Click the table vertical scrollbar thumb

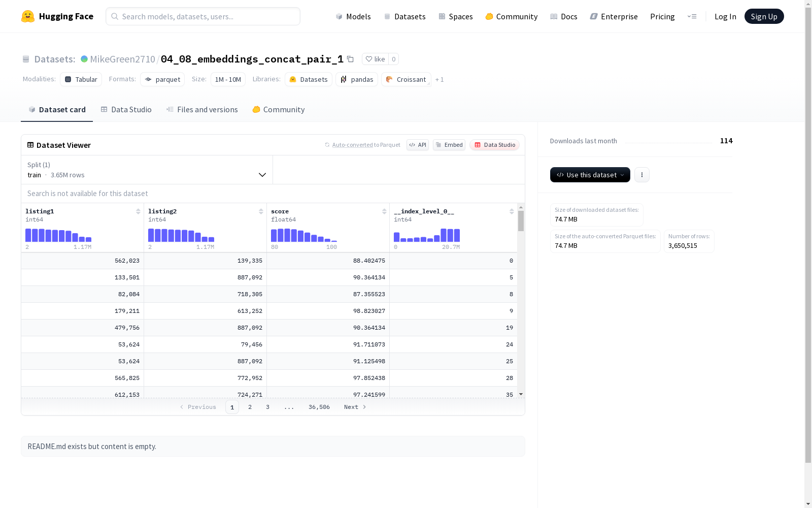[521, 221]
